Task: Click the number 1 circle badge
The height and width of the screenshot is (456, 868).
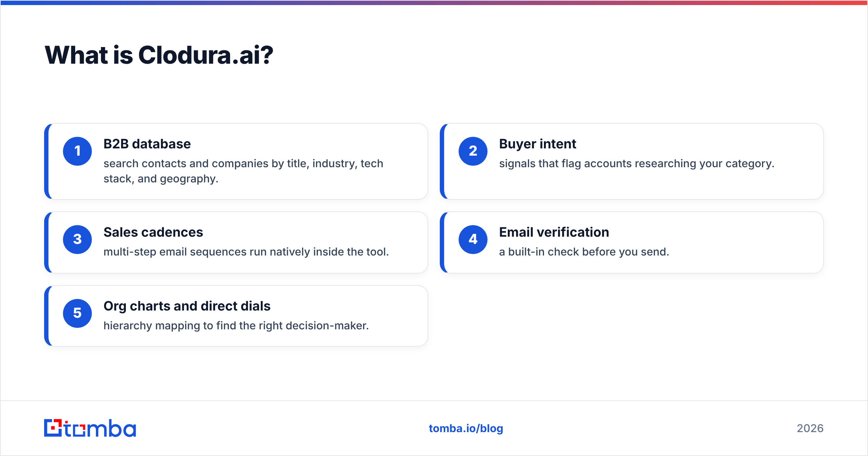Action: pyautogui.click(x=77, y=151)
